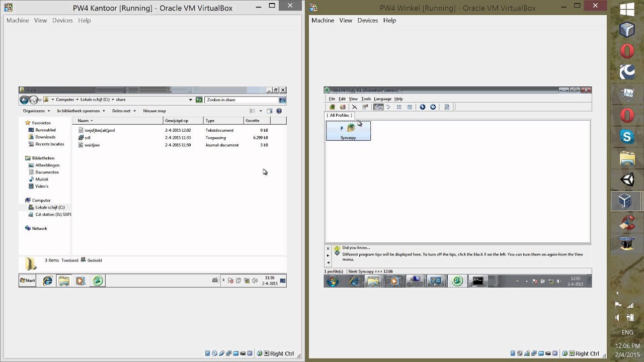Open File menu in Second Copy
Screen dimensions: 644x362
332,99
